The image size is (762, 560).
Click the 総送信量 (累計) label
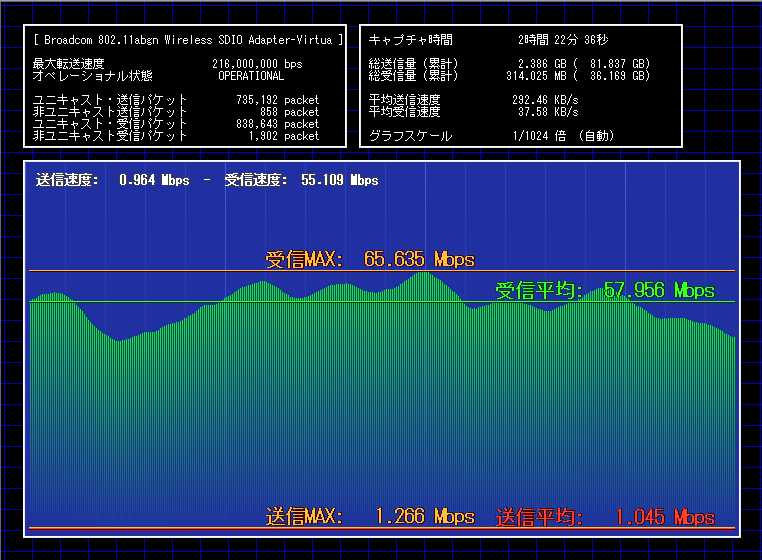tap(414, 64)
